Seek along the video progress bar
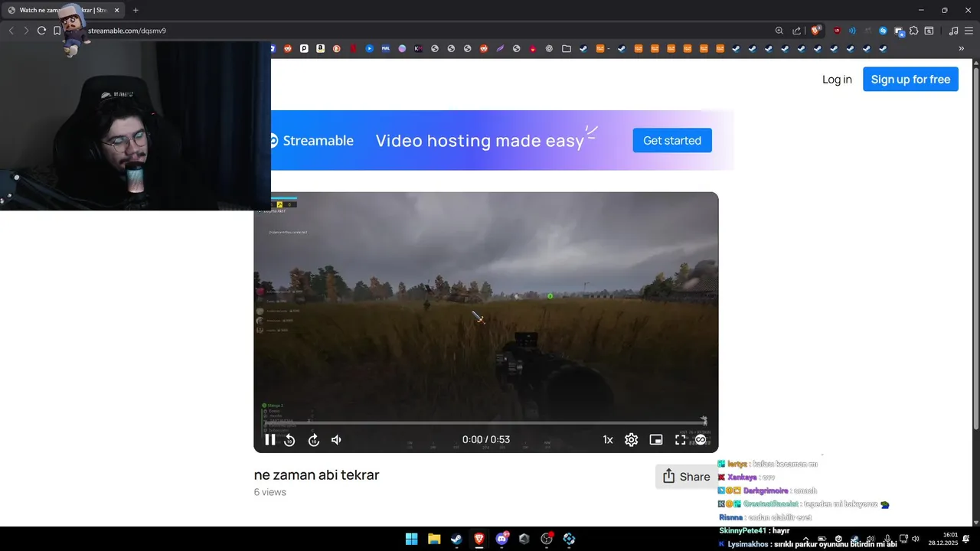 [485, 422]
